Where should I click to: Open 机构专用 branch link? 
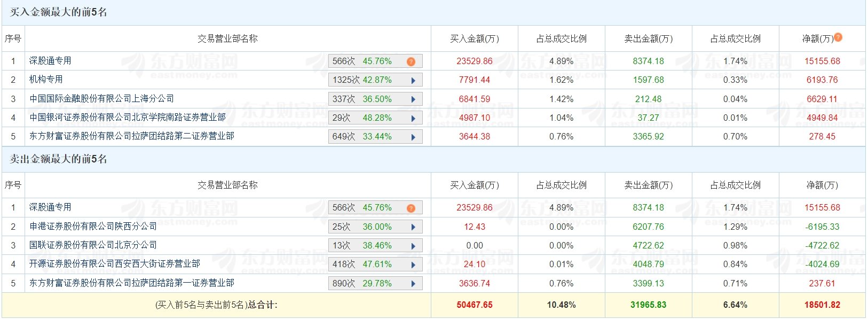click(x=46, y=80)
